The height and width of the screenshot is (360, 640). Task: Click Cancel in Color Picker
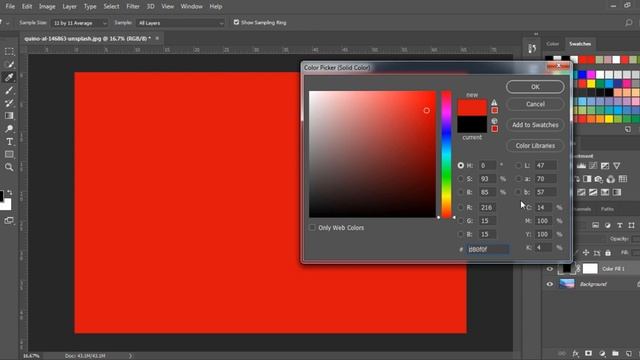[535, 104]
